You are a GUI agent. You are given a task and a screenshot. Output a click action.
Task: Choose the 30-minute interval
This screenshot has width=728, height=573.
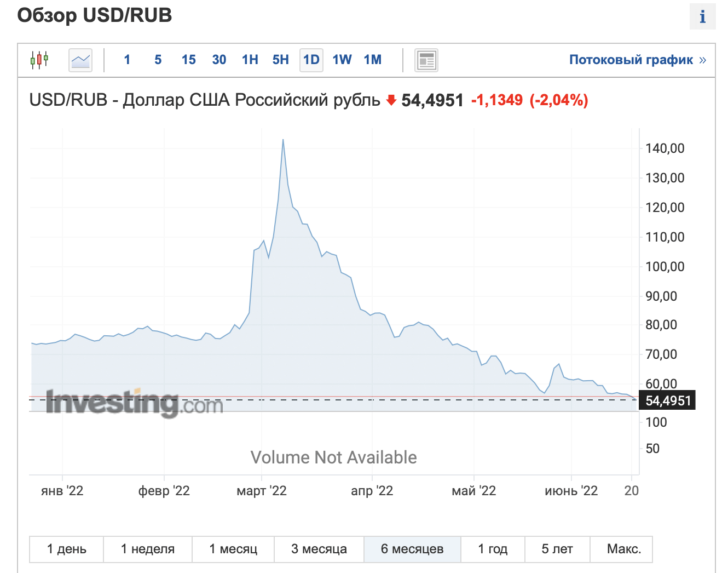click(x=219, y=60)
